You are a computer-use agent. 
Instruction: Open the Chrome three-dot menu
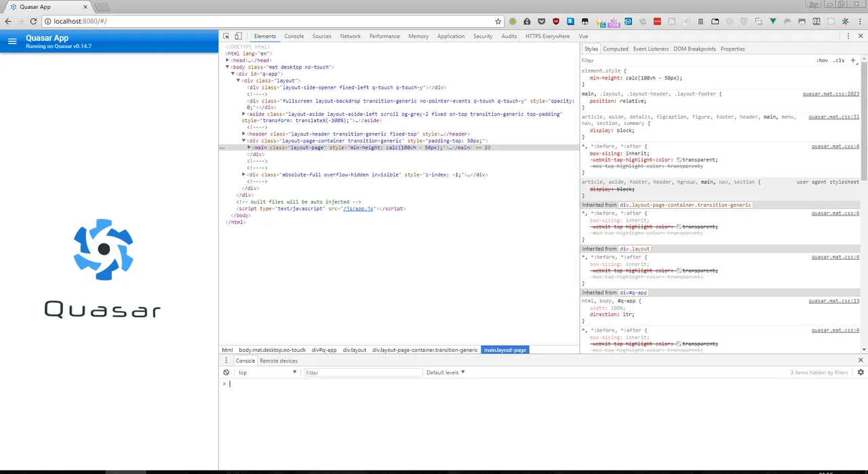click(860, 22)
